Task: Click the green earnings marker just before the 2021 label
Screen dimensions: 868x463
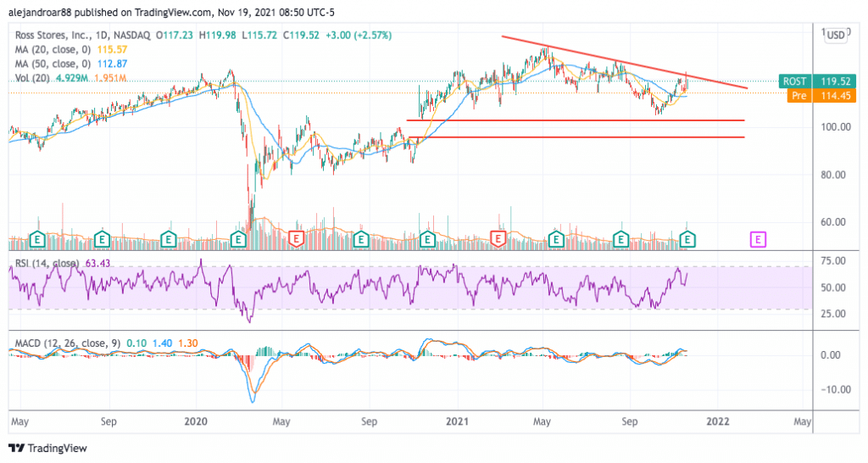Action: pos(427,240)
